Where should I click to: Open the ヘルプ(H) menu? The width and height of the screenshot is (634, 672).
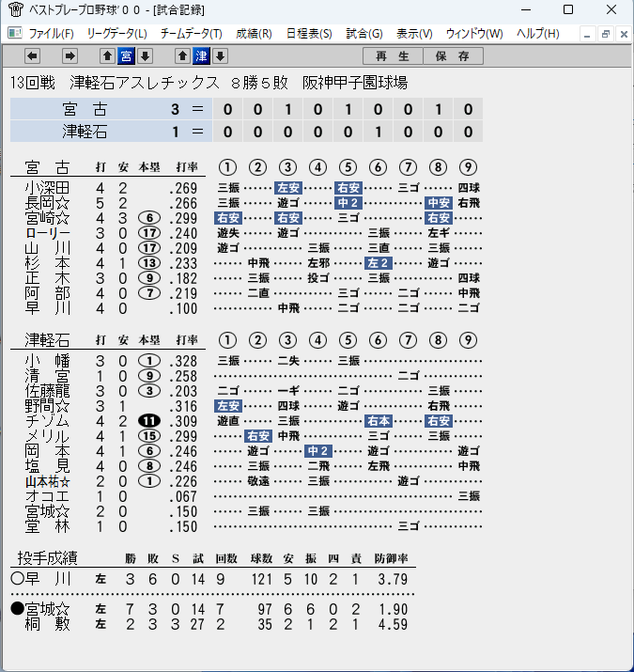(x=537, y=34)
